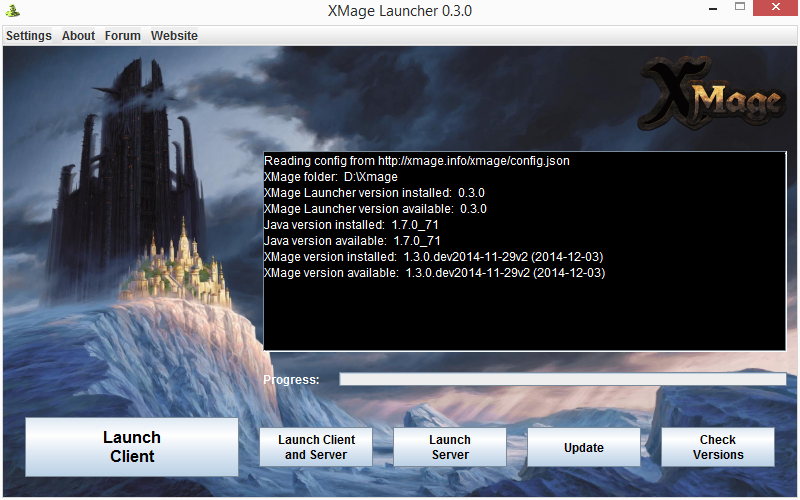Image resolution: width=800 pixels, height=500 pixels.
Task: Click 'XMage Launcher version available' line
Action: [375, 209]
